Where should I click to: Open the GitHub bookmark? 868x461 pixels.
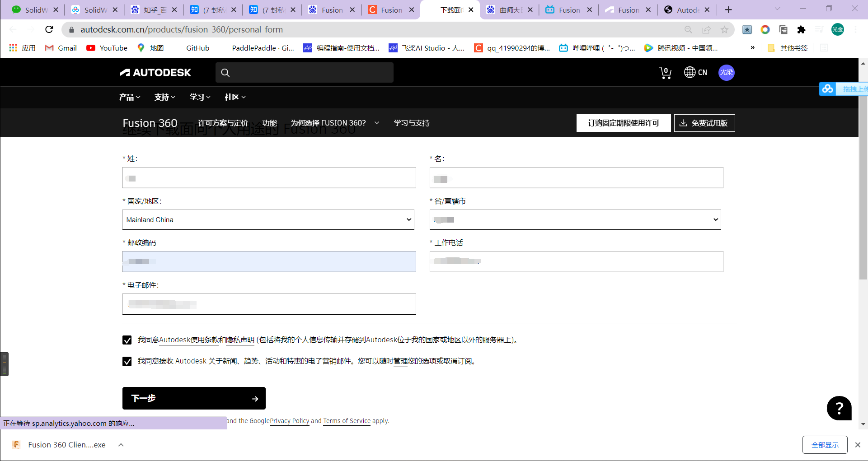[197, 48]
